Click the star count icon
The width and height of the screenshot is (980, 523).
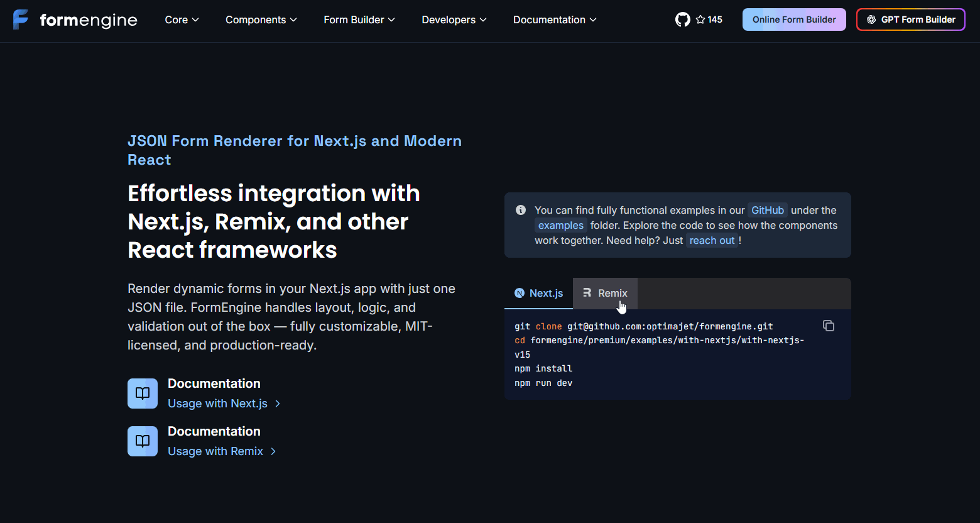point(700,19)
